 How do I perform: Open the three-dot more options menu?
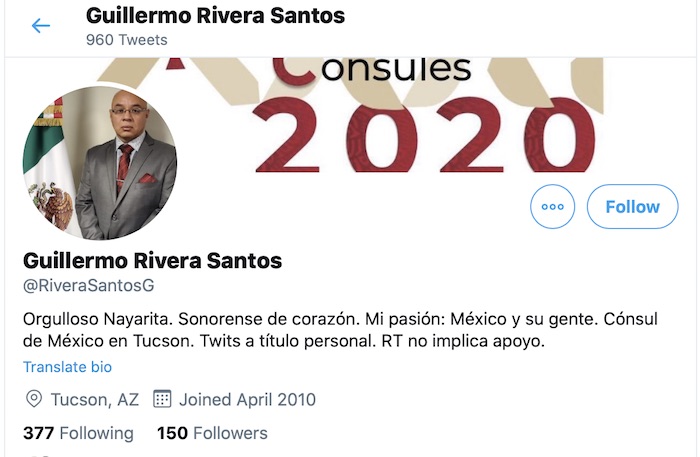pyautogui.click(x=553, y=207)
